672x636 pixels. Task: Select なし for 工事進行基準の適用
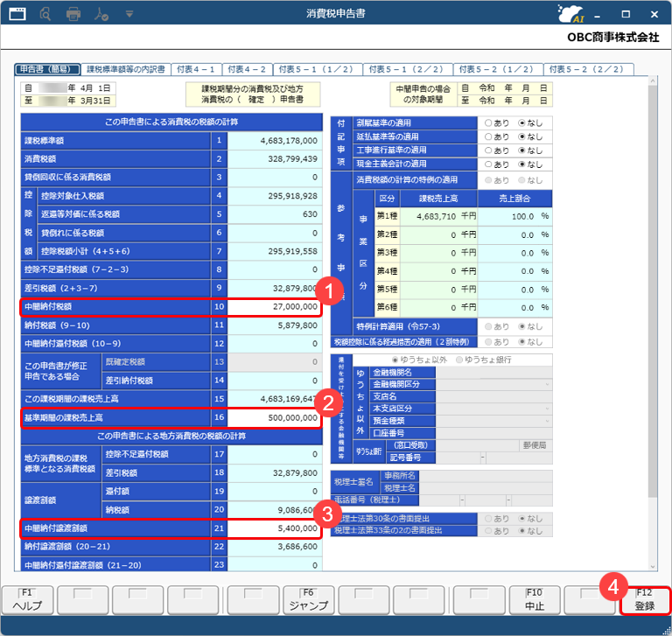(x=521, y=150)
